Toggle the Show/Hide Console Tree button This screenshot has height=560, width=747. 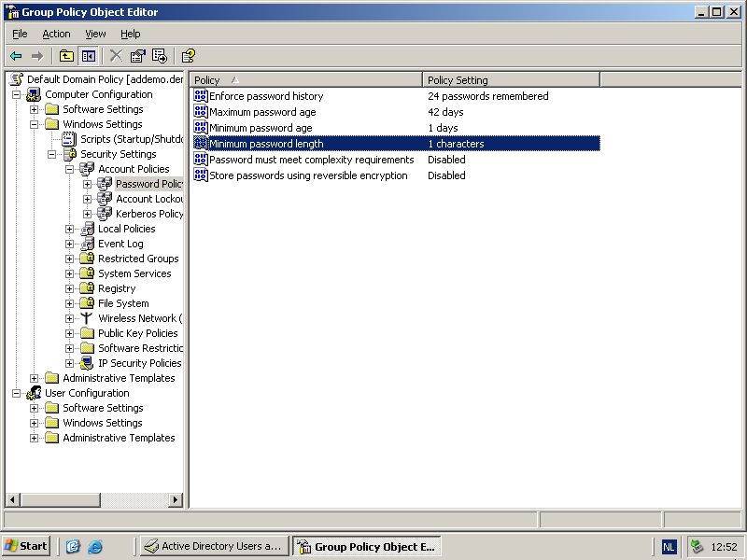(88, 56)
